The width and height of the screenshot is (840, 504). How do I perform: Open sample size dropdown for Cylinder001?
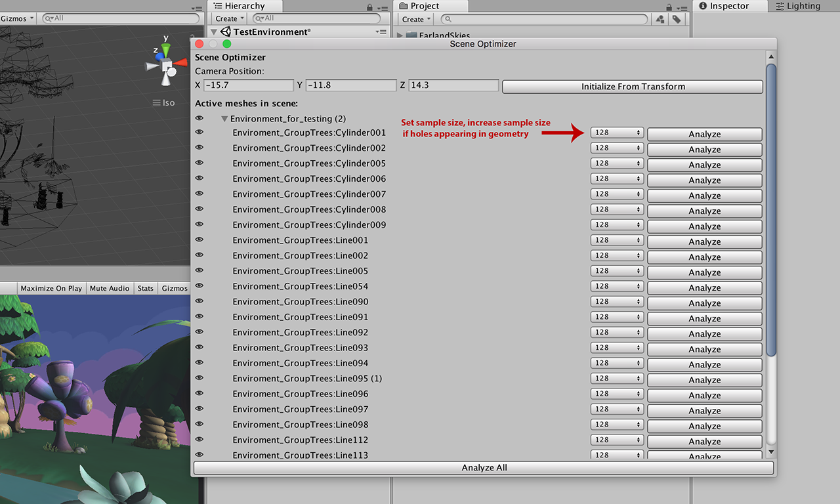tap(617, 133)
